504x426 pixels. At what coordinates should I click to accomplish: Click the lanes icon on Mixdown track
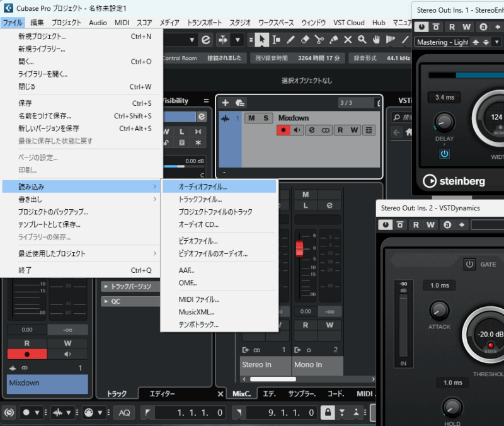369,130
